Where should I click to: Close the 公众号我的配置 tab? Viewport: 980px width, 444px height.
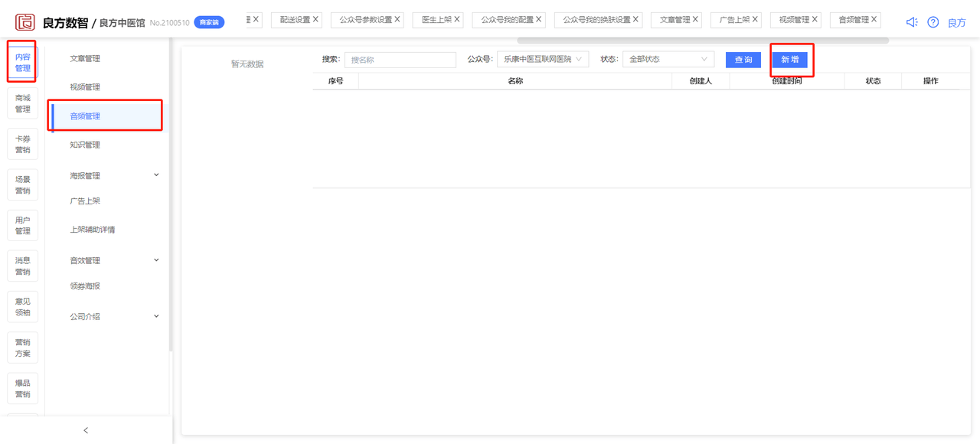[539, 19]
